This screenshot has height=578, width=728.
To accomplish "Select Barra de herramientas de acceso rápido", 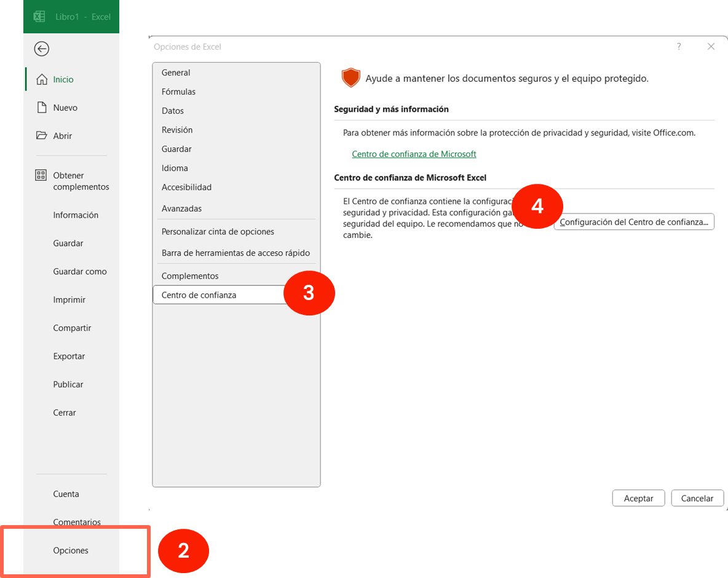I will tap(236, 253).
